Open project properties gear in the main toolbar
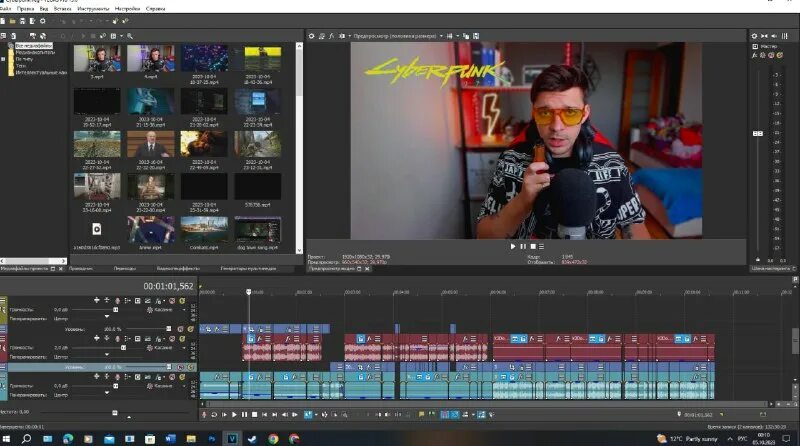 point(43,21)
